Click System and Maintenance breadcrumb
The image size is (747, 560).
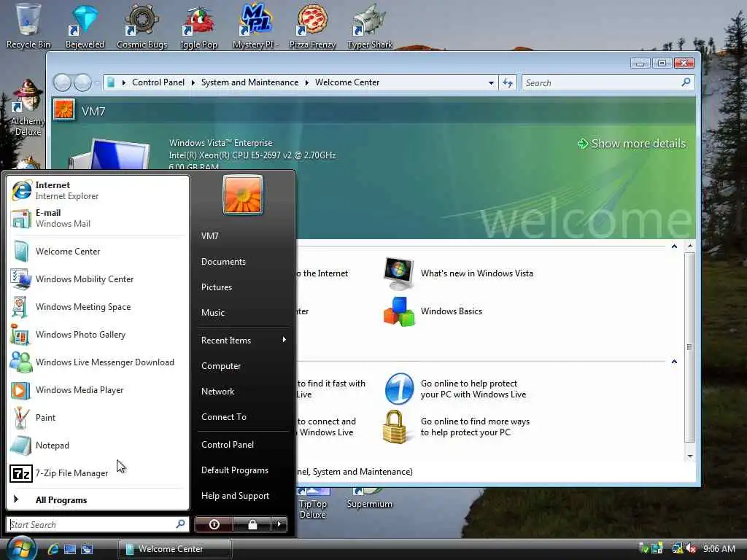click(x=249, y=82)
